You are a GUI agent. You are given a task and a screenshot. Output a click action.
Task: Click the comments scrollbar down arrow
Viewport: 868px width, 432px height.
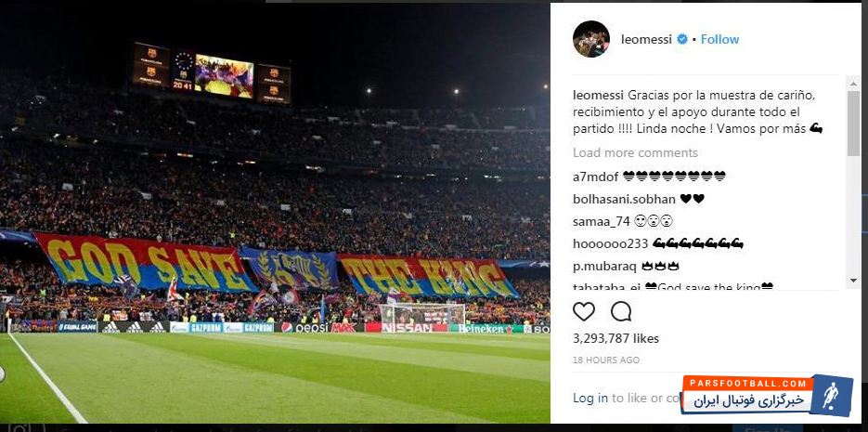pyautogui.click(x=853, y=280)
